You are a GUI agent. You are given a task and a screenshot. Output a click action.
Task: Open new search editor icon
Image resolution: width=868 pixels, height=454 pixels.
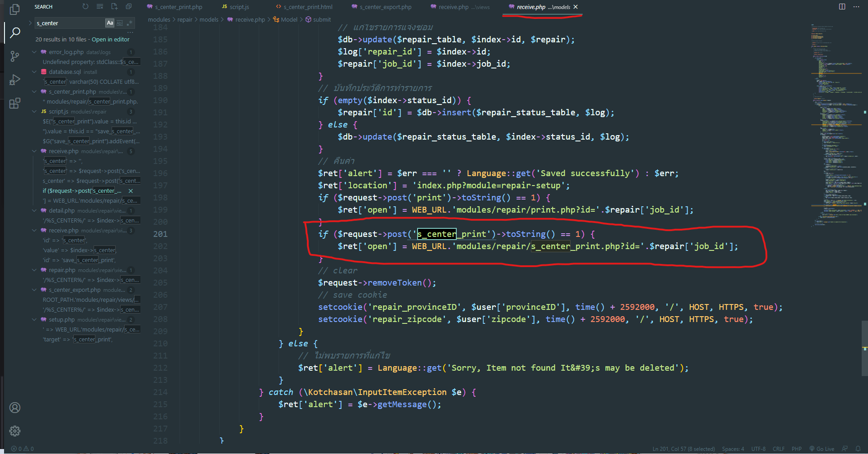(x=114, y=6)
